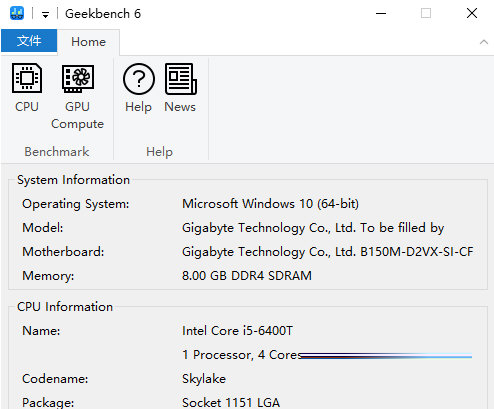494x409 pixels.
Task: Click the Motherboard: label
Action: click(x=63, y=252)
